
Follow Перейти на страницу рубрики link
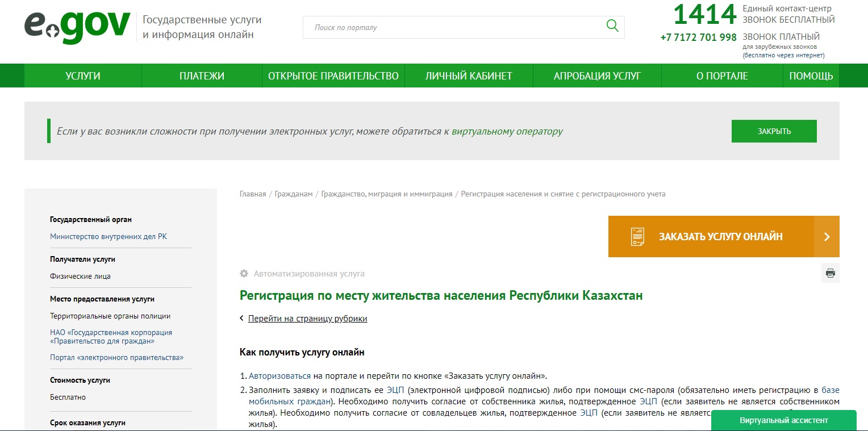[x=308, y=319]
